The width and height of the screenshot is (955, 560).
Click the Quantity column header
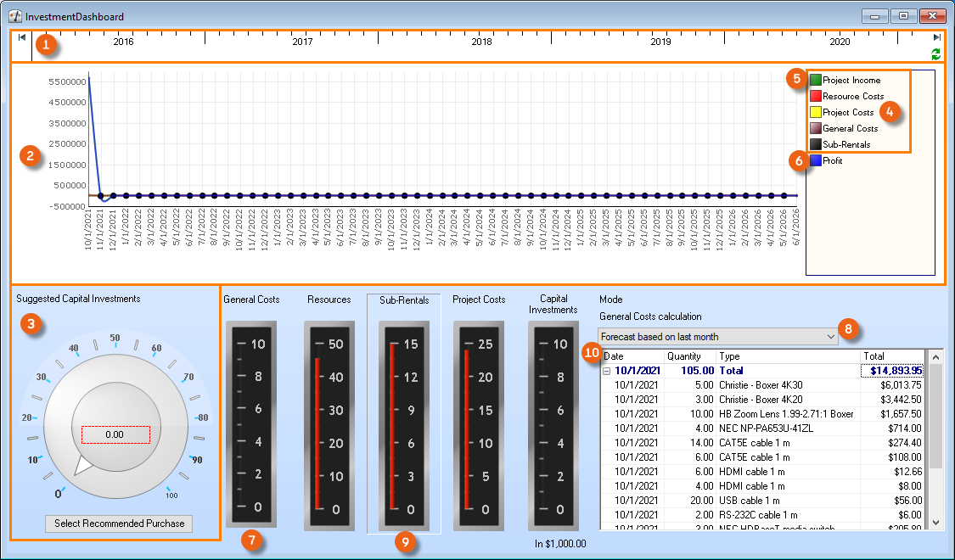pos(690,356)
